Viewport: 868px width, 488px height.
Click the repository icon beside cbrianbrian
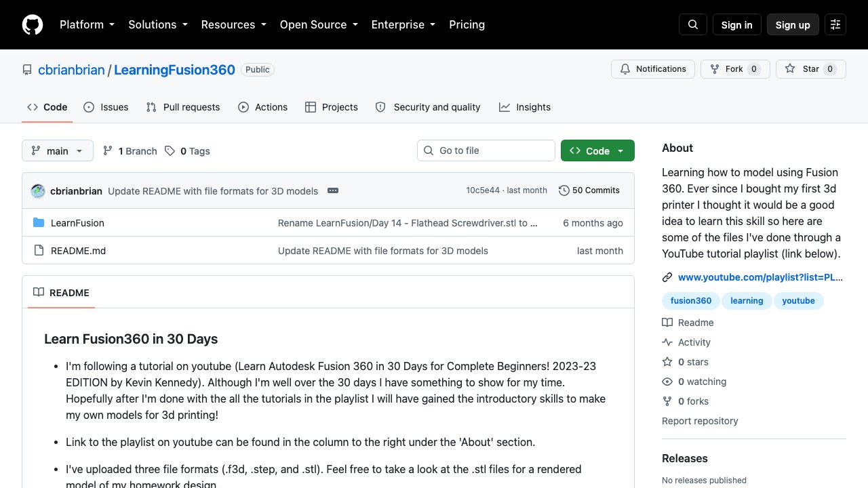pos(27,70)
